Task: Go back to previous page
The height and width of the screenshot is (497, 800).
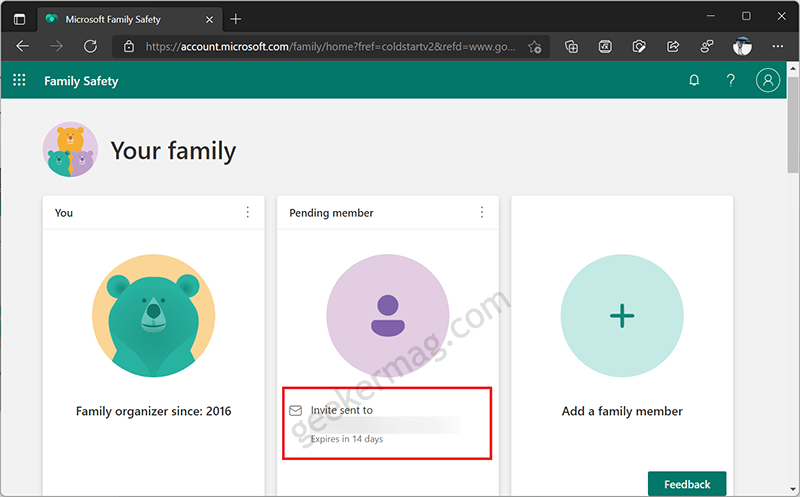Action: pos(22,46)
